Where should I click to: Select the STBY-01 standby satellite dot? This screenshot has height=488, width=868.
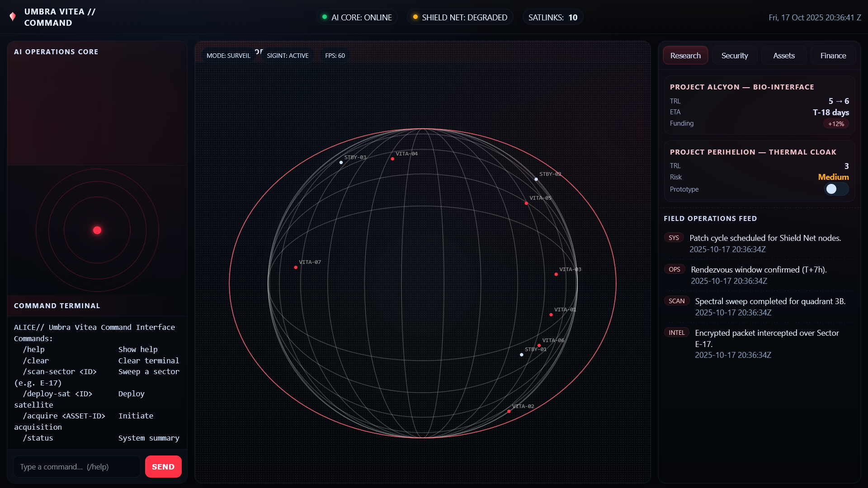522,355
